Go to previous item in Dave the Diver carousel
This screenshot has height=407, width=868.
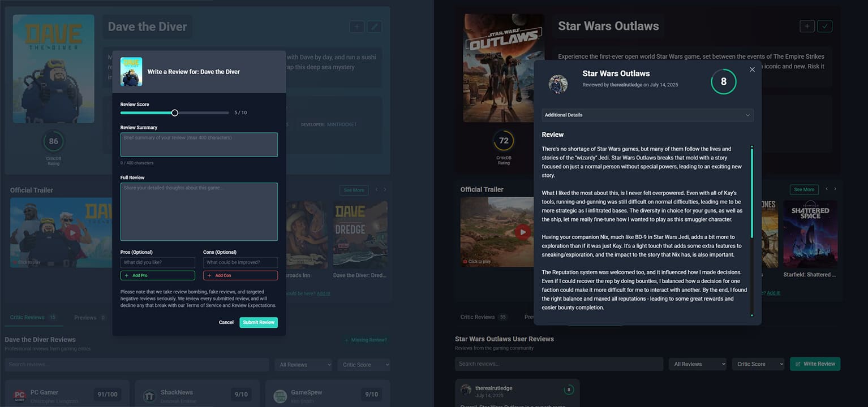(376, 190)
